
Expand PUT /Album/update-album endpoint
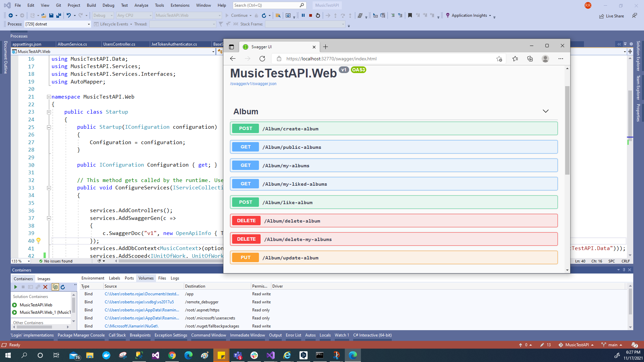394,257
